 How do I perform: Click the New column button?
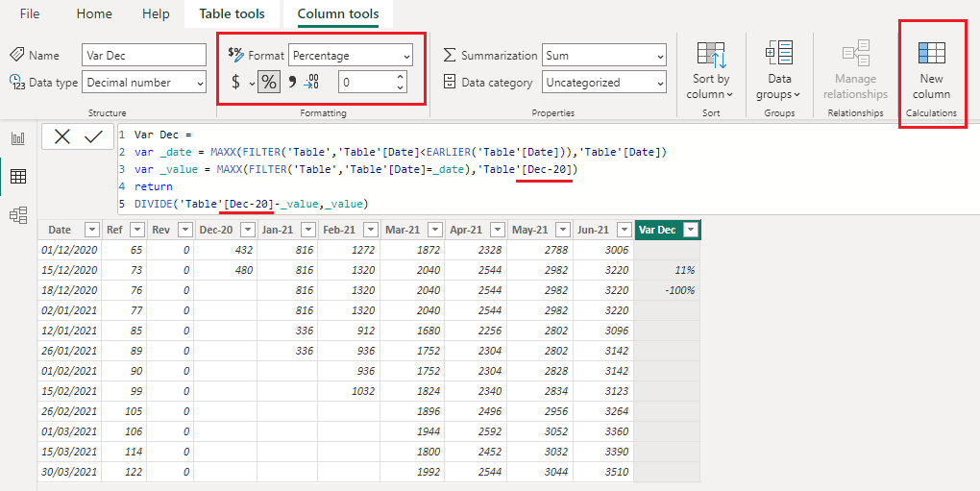point(931,70)
